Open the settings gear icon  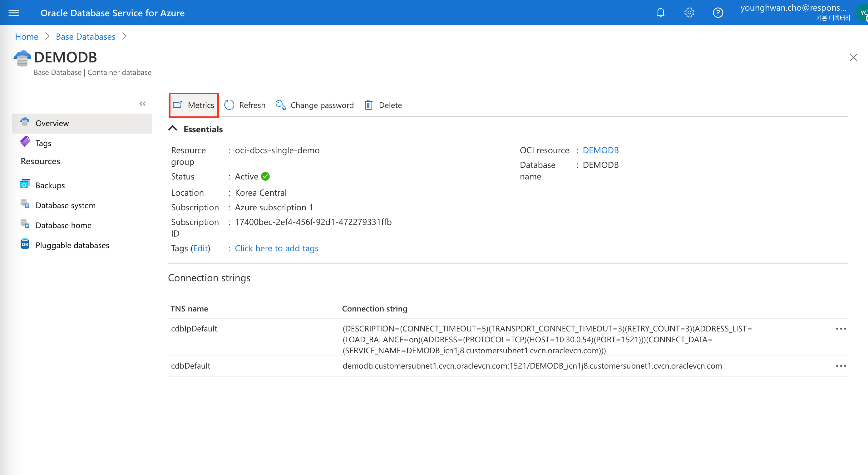click(689, 13)
